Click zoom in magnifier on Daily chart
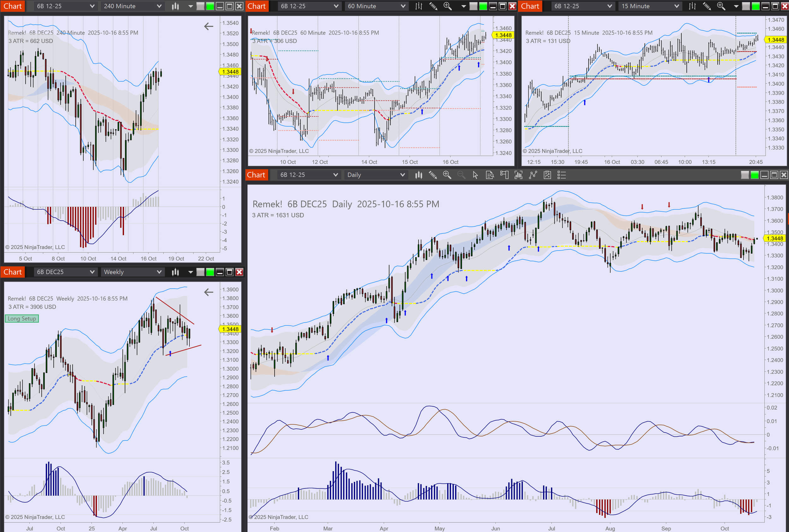Screen dimensions: 789x532 (x=447, y=175)
